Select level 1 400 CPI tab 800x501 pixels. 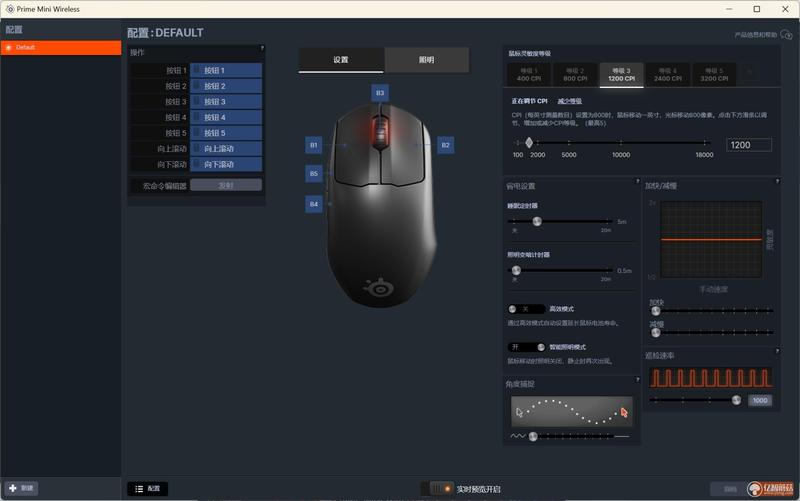(x=529, y=74)
